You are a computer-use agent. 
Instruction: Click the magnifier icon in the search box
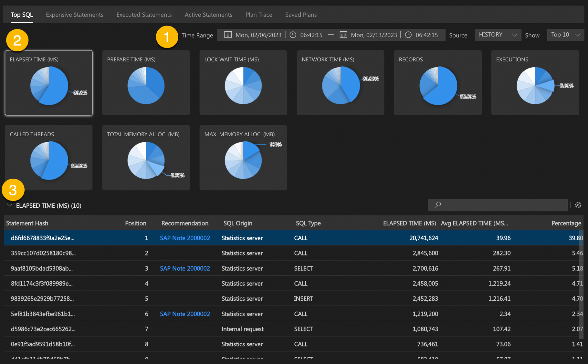[x=438, y=205]
